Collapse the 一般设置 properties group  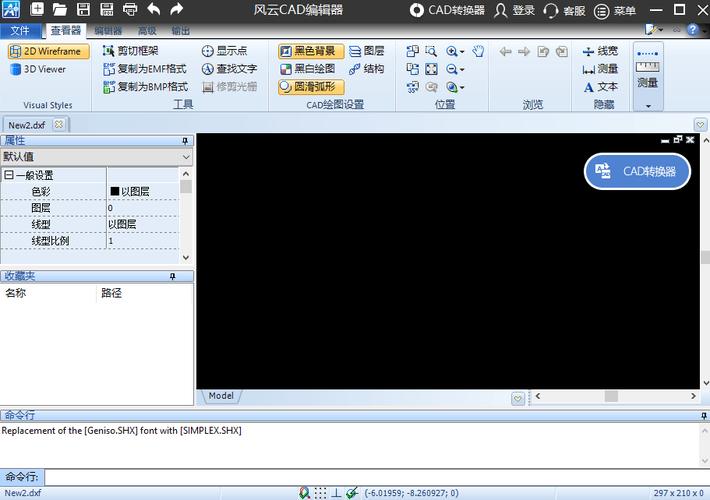[x=9, y=175]
